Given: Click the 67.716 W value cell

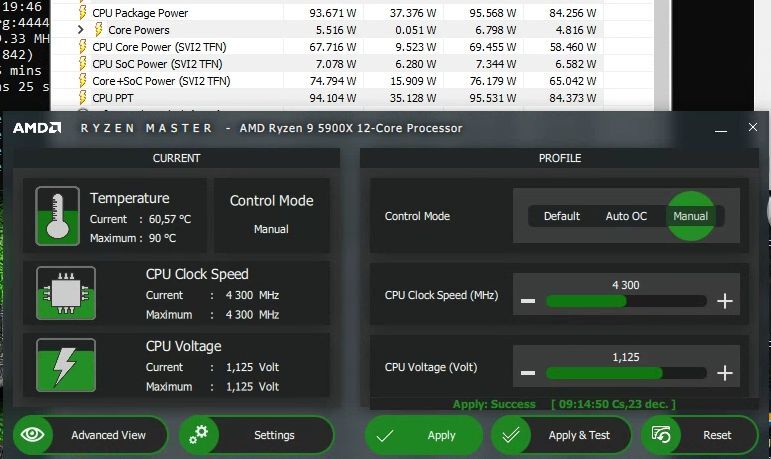Looking at the screenshot, I should click(x=332, y=47).
